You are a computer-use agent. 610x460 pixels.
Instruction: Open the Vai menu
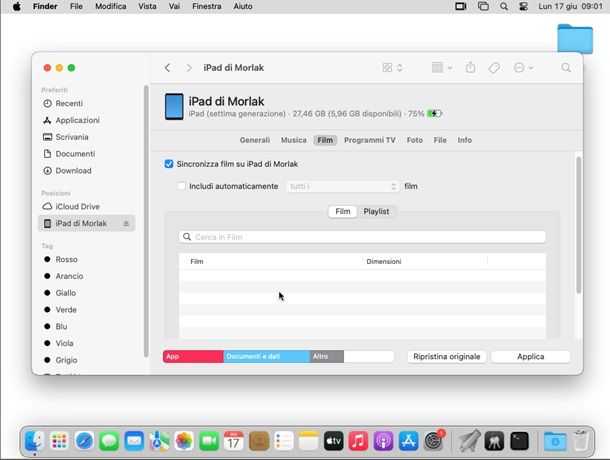[x=174, y=6]
